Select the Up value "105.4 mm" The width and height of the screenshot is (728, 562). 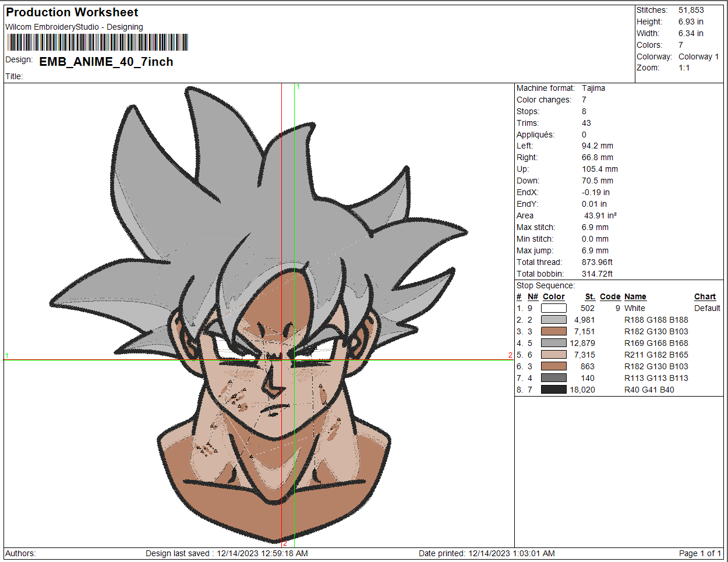tap(600, 169)
